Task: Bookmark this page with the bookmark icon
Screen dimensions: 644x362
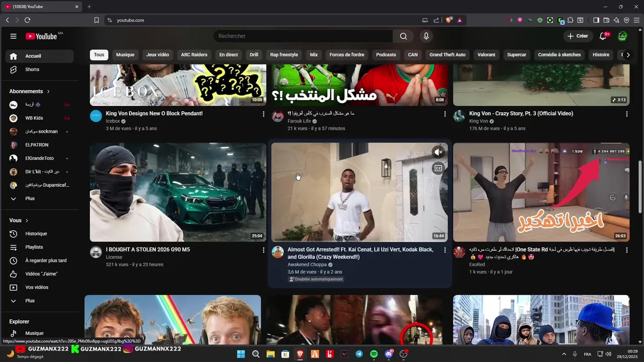Action: pyautogui.click(x=96, y=20)
